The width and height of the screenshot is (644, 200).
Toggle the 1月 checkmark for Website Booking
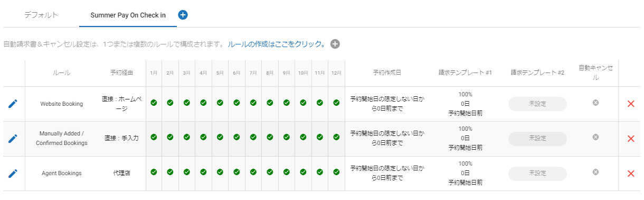click(x=154, y=103)
